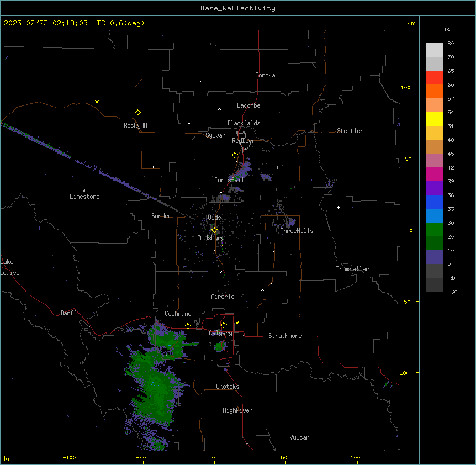Screen dimensions: 476x465
Task: Select the magenta 42-39 dBZ legend color
Action: tap(434, 174)
